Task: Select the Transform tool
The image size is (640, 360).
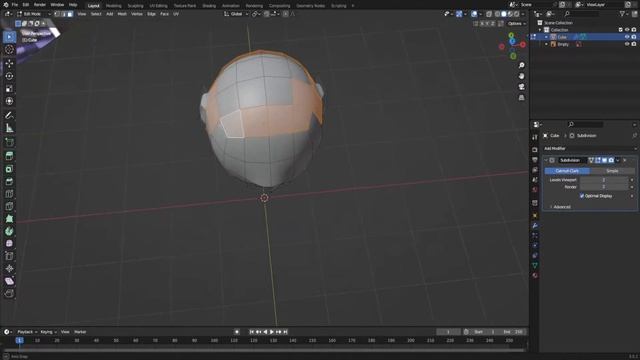Action: pos(9,101)
